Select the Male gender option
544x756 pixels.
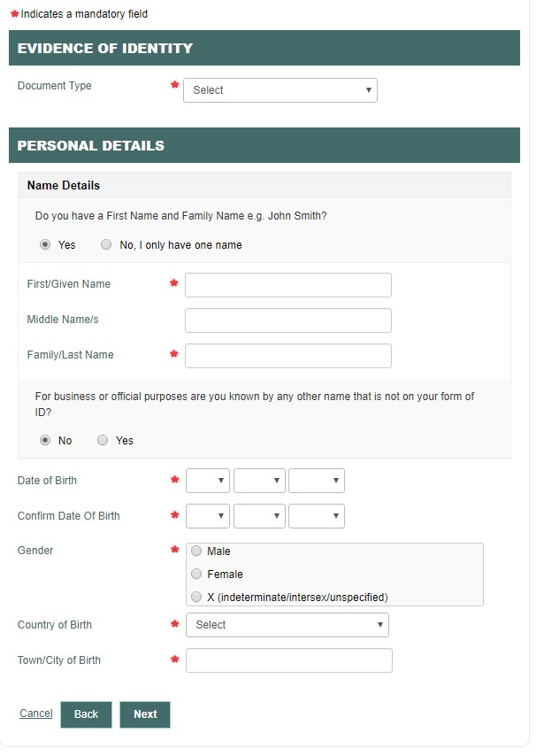(x=195, y=551)
